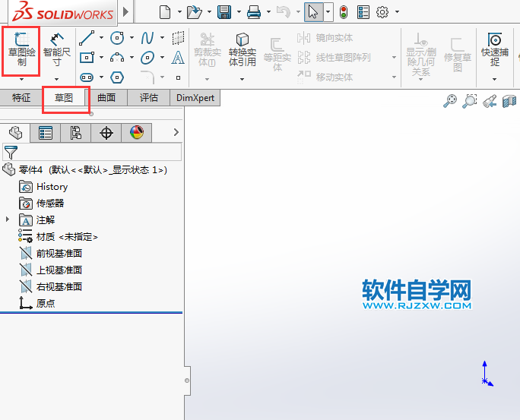Open PropertyManager tab
This screenshot has height=420, width=520.
click(x=46, y=133)
